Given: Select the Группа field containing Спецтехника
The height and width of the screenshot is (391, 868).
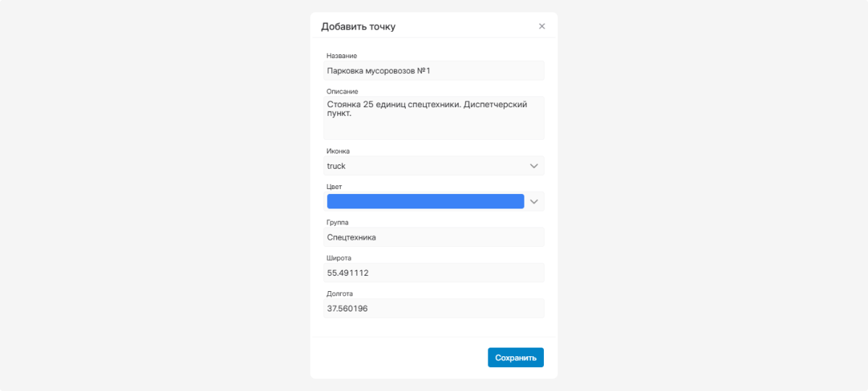Looking at the screenshot, I should point(433,237).
